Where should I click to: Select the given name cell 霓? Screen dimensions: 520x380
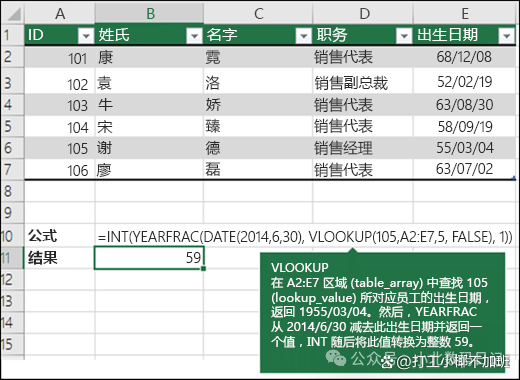coord(258,57)
